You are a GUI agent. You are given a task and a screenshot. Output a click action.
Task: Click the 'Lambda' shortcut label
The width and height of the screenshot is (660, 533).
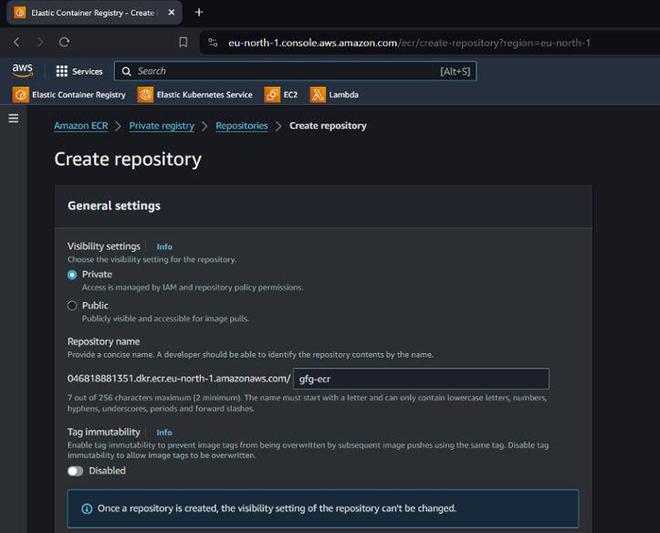pos(343,95)
